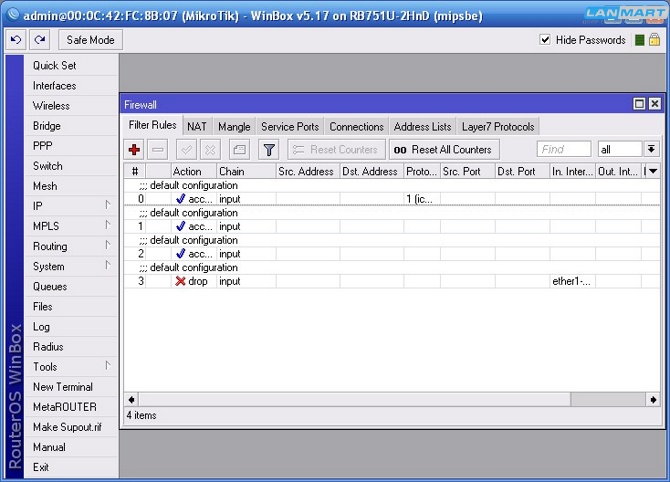Open the Filter funnel icon

[x=269, y=150]
